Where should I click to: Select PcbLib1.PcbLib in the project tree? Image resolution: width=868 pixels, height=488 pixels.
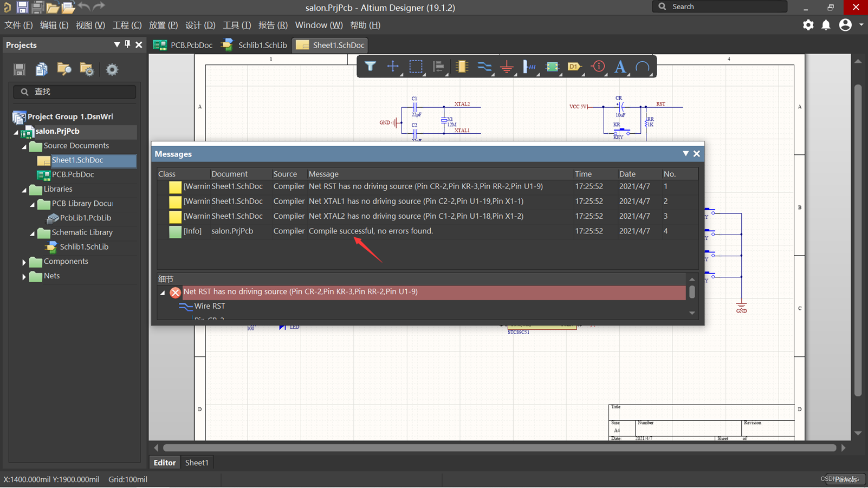click(85, 218)
